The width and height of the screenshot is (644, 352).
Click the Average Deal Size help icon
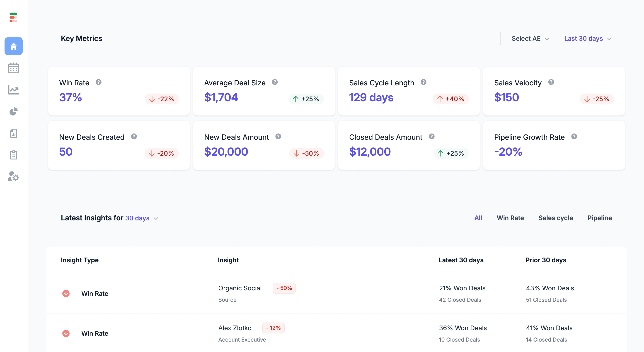point(275,82)
